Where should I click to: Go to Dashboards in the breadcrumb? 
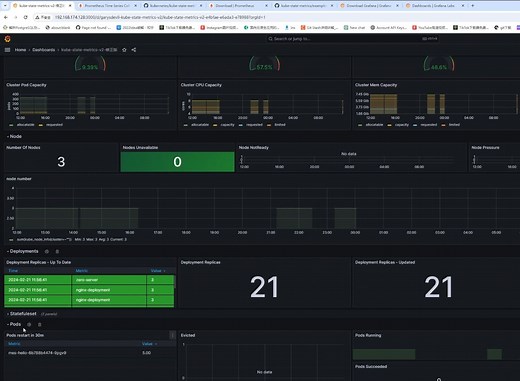tap(44, 50)
